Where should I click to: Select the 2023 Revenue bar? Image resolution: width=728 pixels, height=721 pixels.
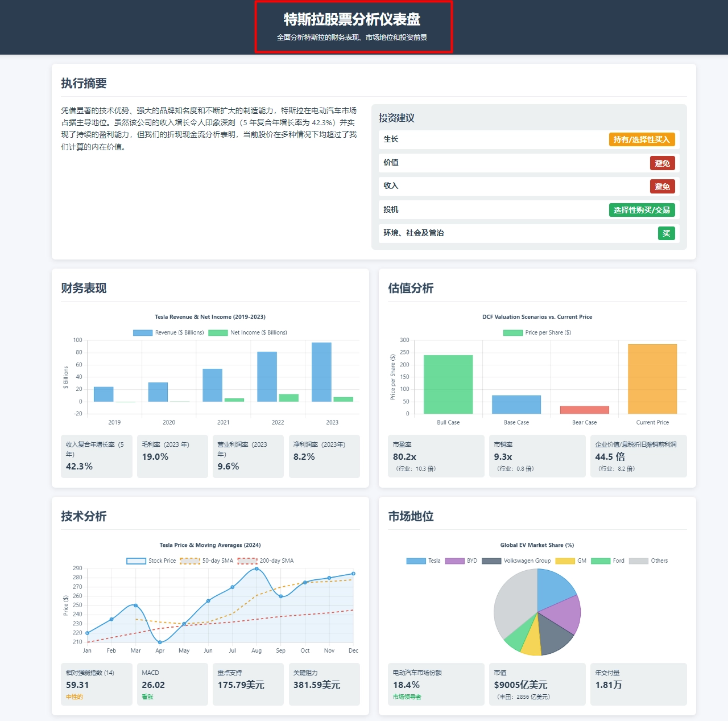[321, 372]
